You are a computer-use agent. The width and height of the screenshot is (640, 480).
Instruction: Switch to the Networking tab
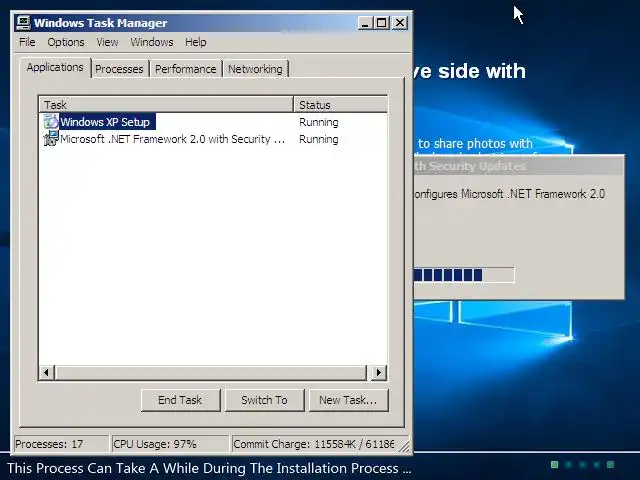[255, 69]
